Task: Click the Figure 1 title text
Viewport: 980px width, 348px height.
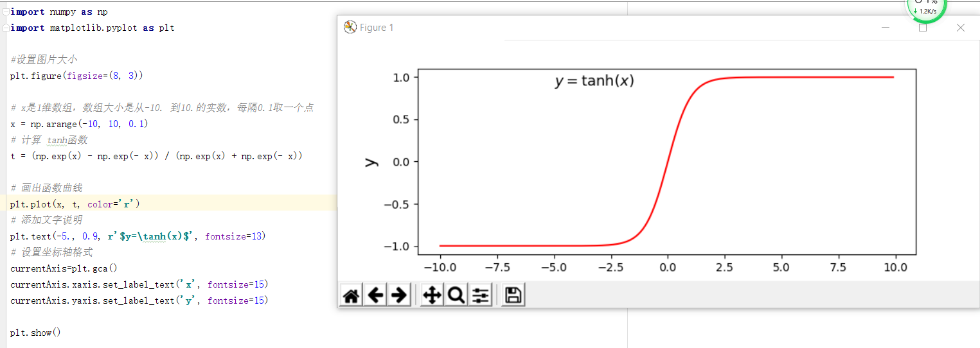Action: [x=377, y=28]
